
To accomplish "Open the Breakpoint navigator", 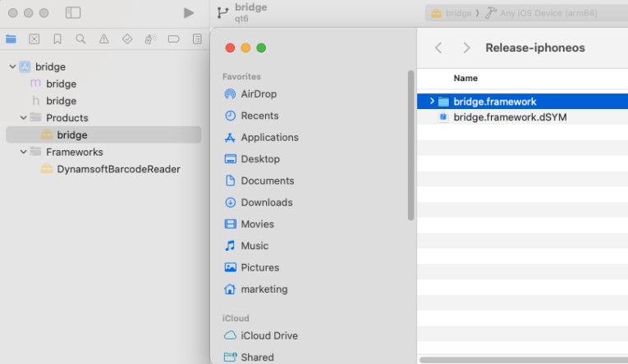I will pyautogui.click(x=173, y=39).
